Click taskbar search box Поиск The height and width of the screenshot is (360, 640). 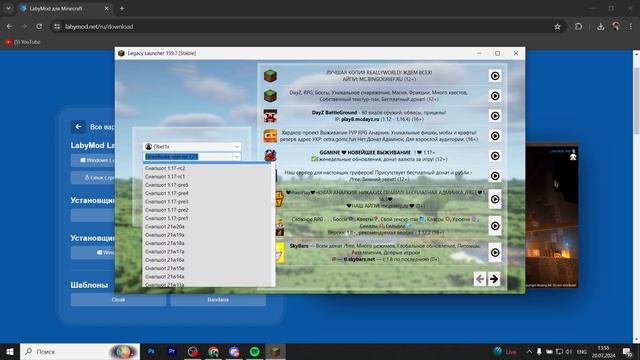point(80,351)
